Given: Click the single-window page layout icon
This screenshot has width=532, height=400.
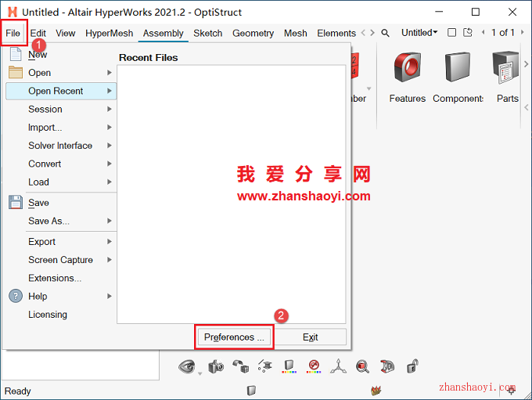Looking at the screenshot, I should (451, 33).
